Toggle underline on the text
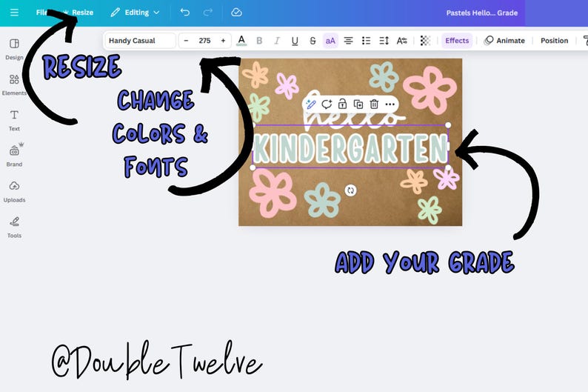The image size is (588, 392). click(295, 41)
